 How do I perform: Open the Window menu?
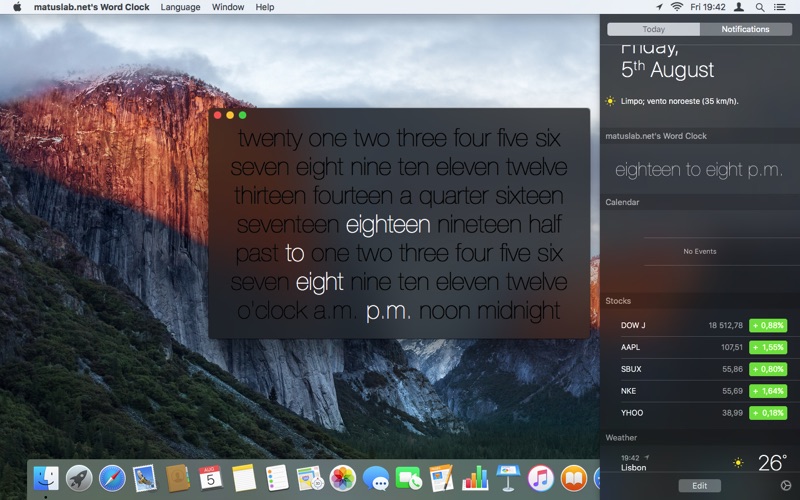[x=228, y=7]
